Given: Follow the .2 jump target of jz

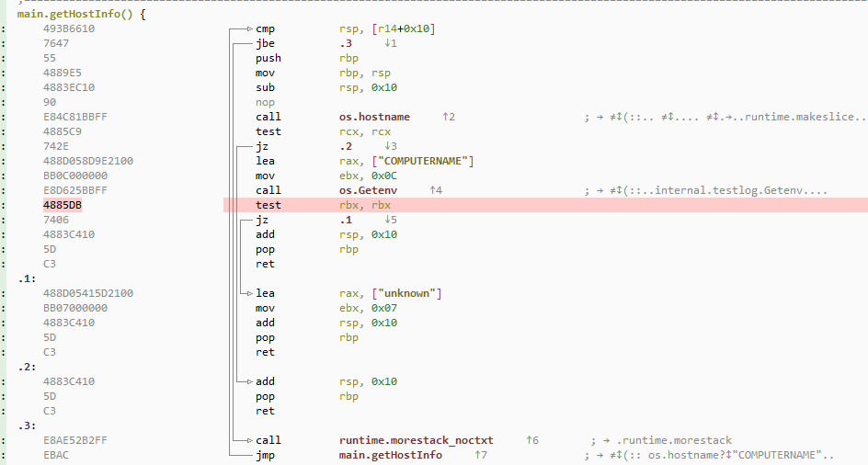Looking at the screenshot, I should (346, 146).
